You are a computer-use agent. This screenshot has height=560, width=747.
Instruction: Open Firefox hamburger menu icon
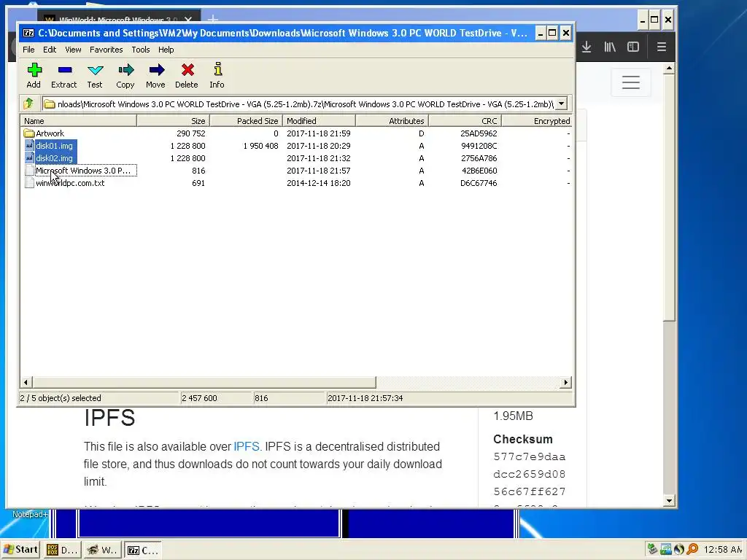point(661,47)
